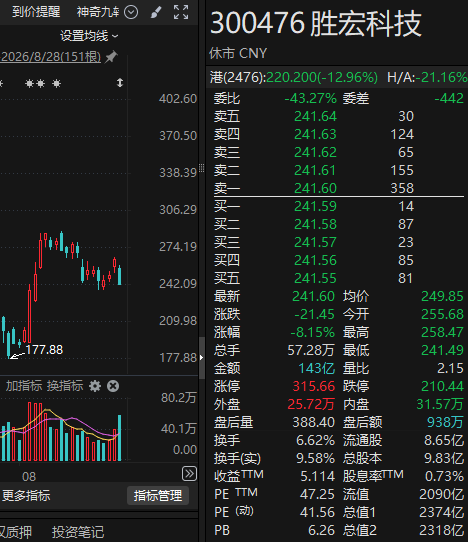Select 买一 bid price 241.59
The image size is (468, 542).
(315, 206)
